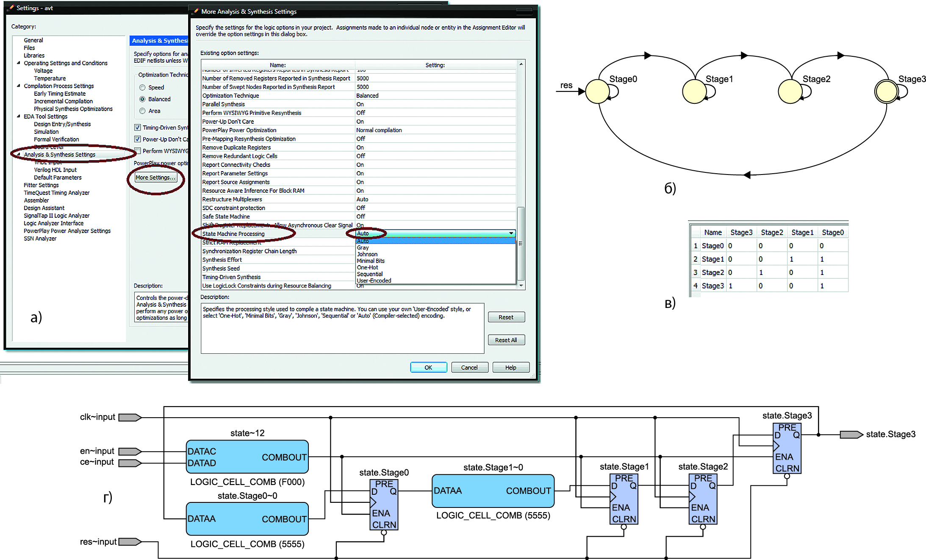Click the clk~input pin symbol
The height and width of the screenshot is (560, 926).
(130, 418)
